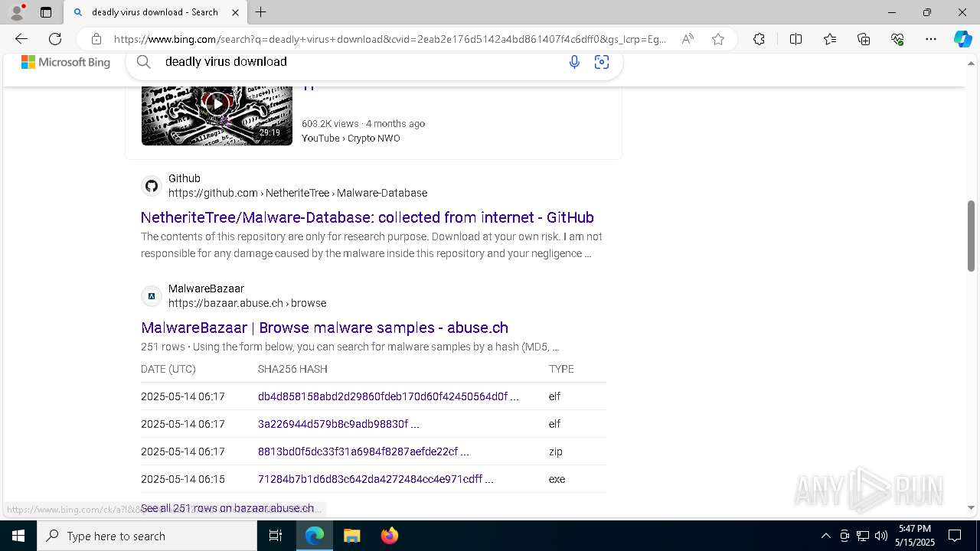Open the taskbar clock showing 5:47 PM
Viewport: 980px width, 551px height.
click(916, 536)
